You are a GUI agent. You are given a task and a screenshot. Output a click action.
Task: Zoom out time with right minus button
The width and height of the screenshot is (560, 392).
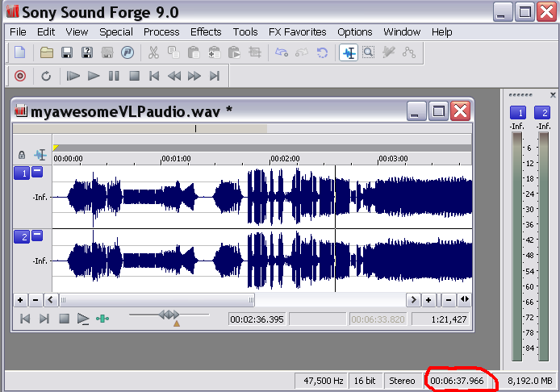pos(449,300)
